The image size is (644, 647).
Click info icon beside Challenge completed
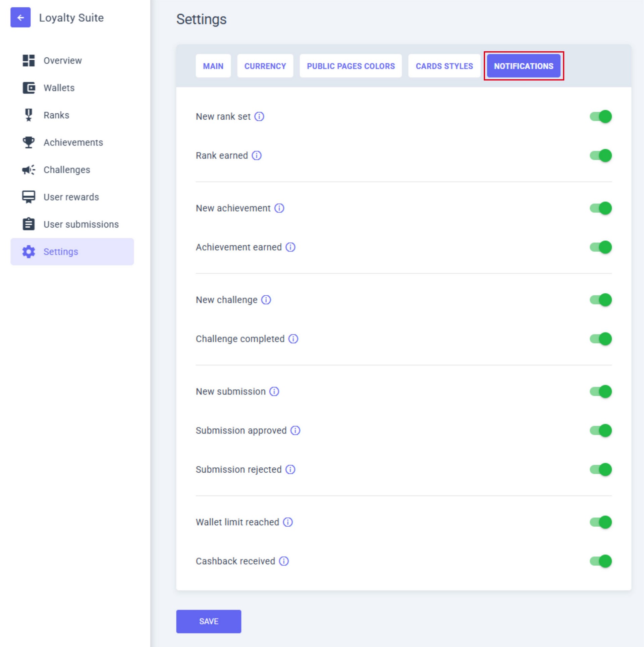[293, 339]
